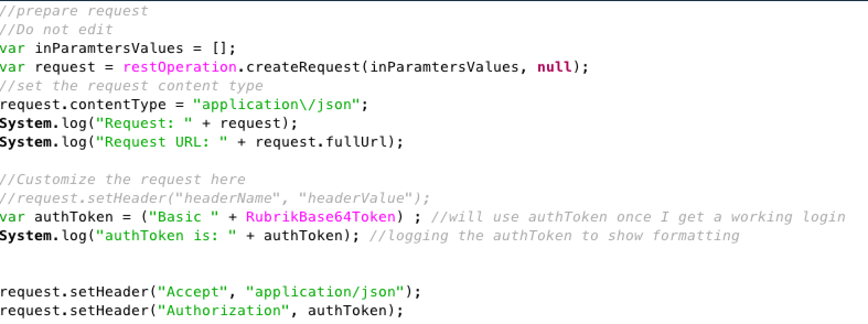This screenshot has width=868, height=324.
Task: Click the logging the authToken comment
Action: (x=554, y=236)
